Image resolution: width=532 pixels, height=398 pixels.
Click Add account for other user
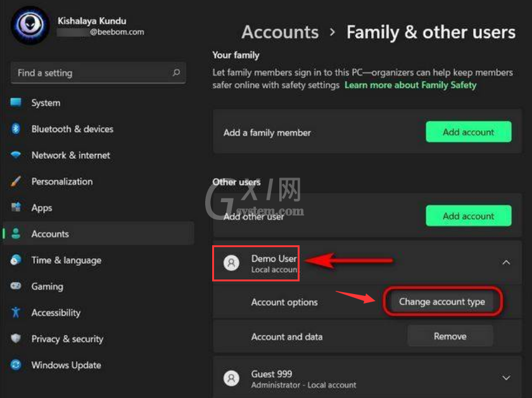click(x=469, y=215)
